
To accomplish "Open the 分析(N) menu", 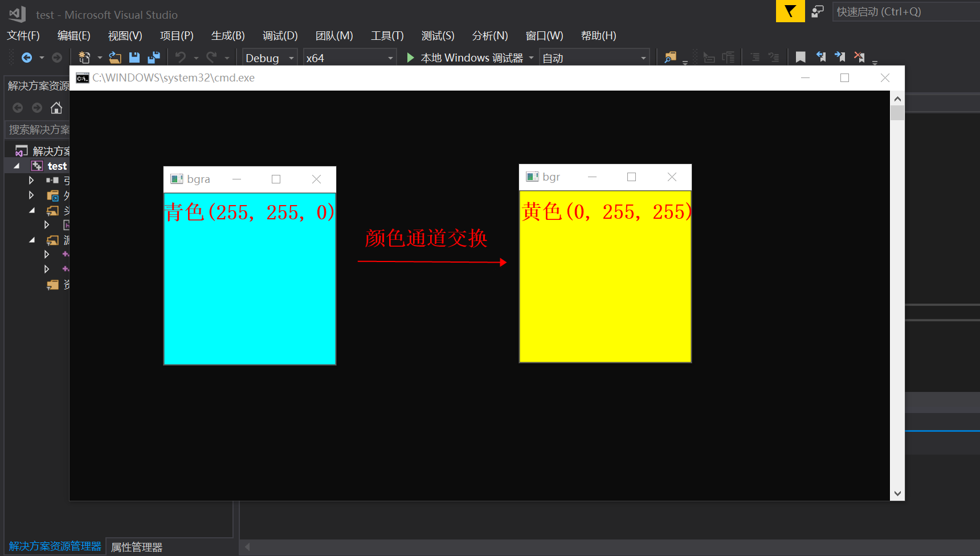I will pyautogui.click(x=490, y=35).
